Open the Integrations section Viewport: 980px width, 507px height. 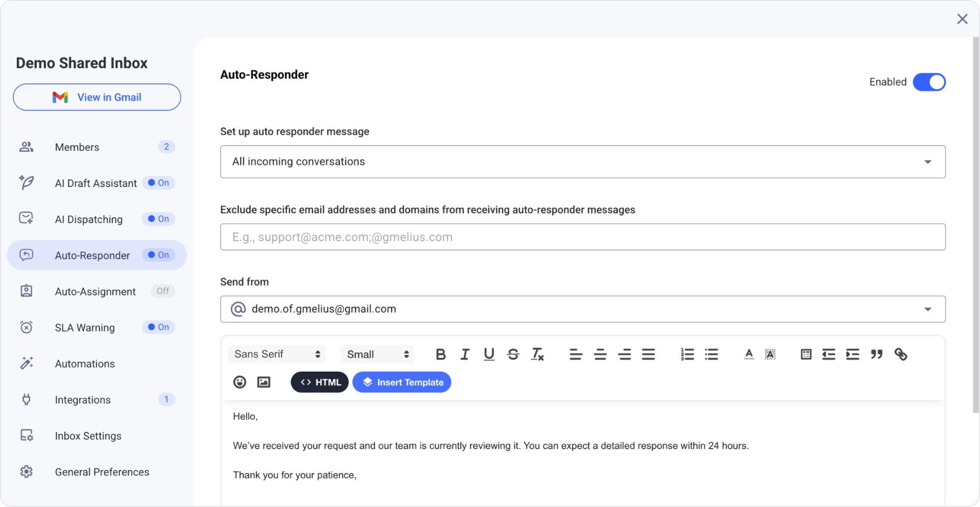(x=97, y=400)
